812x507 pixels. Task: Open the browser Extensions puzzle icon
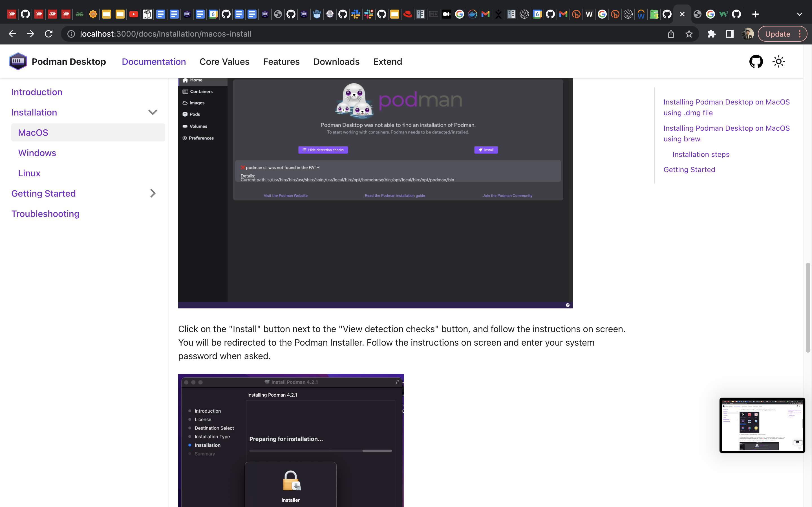(x=711, y=34)
